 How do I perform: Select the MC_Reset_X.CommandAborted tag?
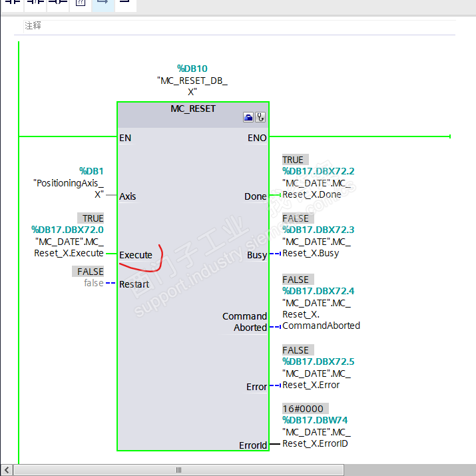click(321, 314)
